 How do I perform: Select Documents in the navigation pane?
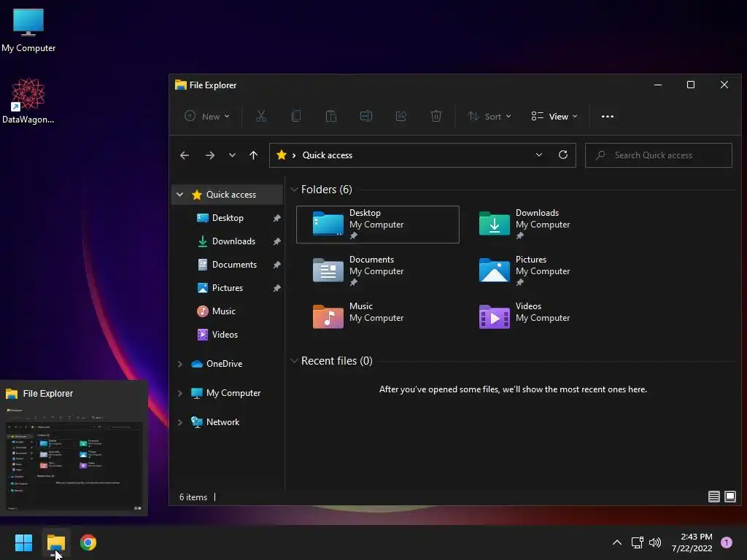pos(234,265)
